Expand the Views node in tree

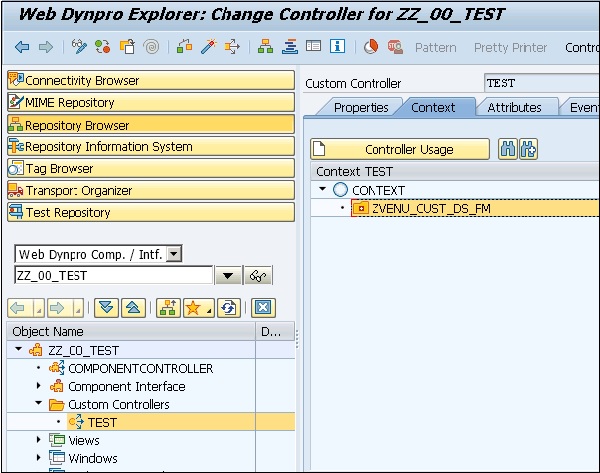click(39, 440)
